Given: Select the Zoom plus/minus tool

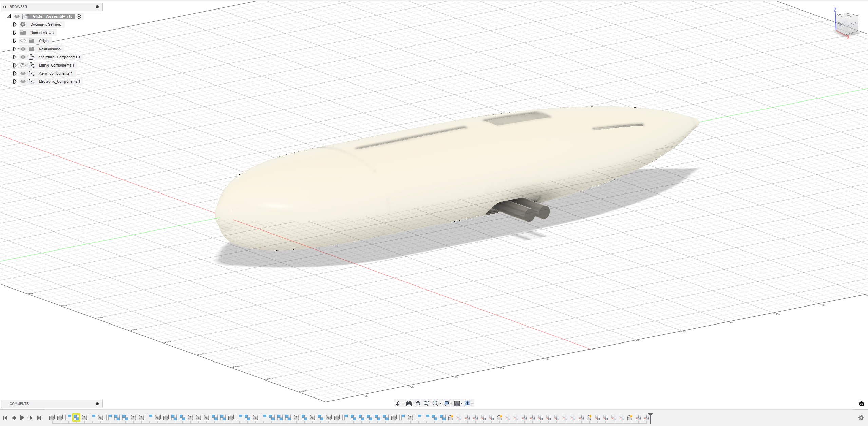Looking at the screenshot, I should point(427,403).
